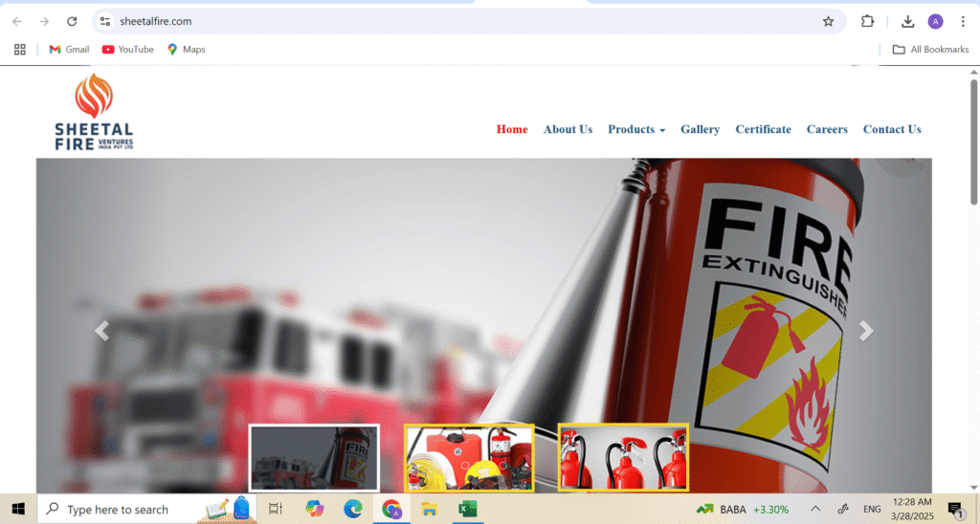Image resolution: width=980 pixels, height=524 pixels.
Task: Advance the slider with the right arrow
Action: pyautogui.click(x=866, y=331)
